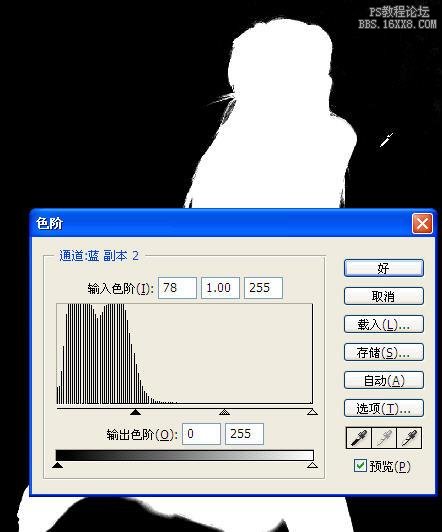442x532 pixels.
Task: Select the black input shadow slider triangle
Action: click(x=135, y=412)
